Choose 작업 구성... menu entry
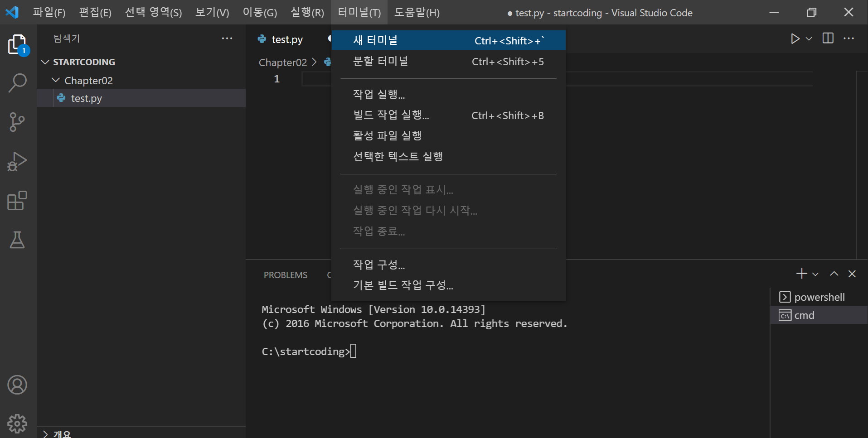 (x=448, y=265)
